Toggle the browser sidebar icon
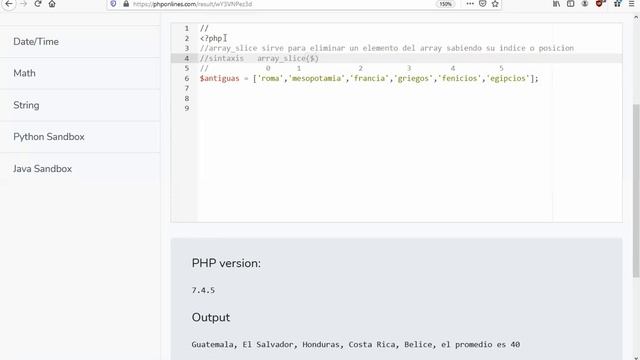Viewport: 640px width, 360px height. click(571, 4)
